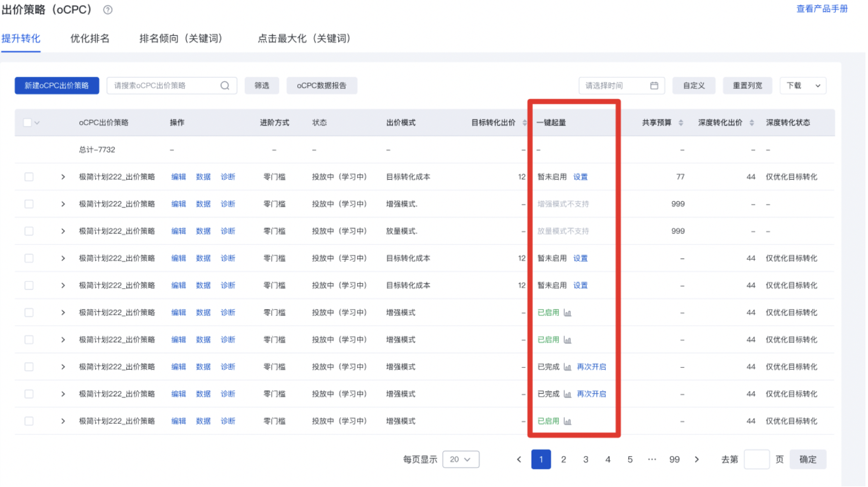Screen dimensions: 868x487
Task: Go to page 2 in pagination
Action: click(x=563, y=459)
